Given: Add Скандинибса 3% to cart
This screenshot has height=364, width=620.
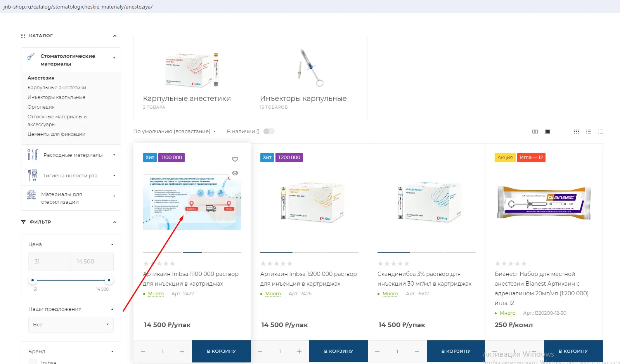Looking at the screenshot, I should (456, 351).
